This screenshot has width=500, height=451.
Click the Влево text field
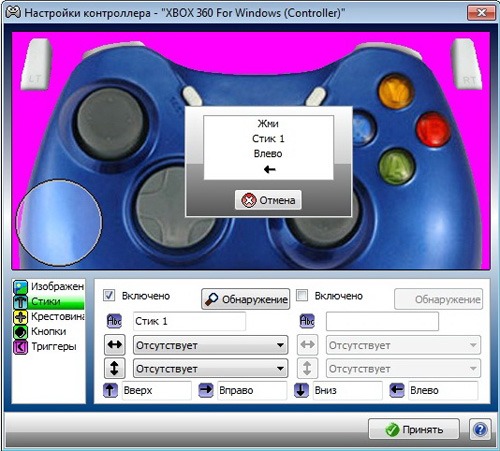click(443, 390)
